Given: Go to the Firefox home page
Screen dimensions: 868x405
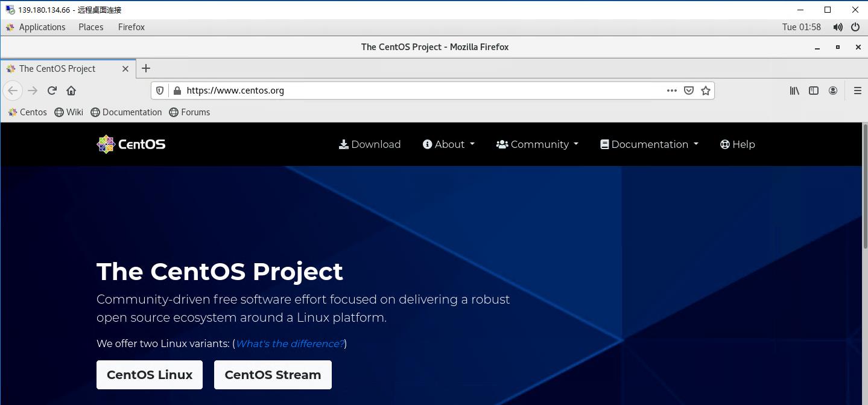Looking at the screenshot, I should [x=71, y=91].
